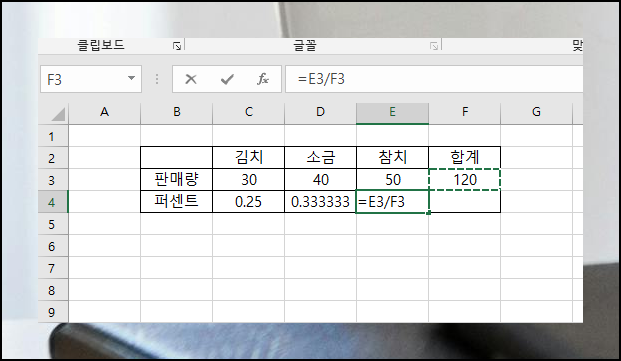Screen dimensions: 621x361
Task: Select column C header
Action: 248,113
